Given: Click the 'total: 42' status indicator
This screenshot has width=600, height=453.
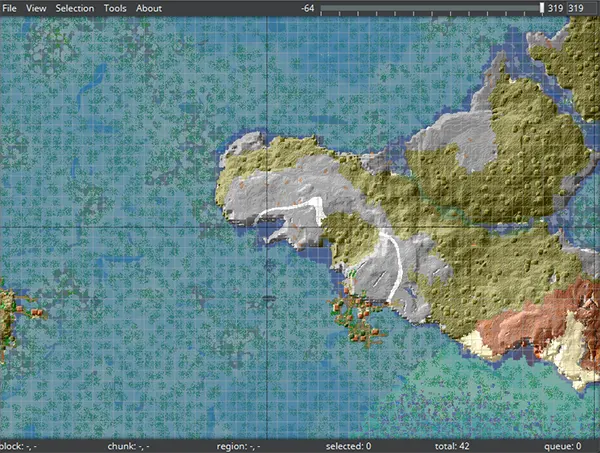Looking at the screenshot, I should point(453,446).
